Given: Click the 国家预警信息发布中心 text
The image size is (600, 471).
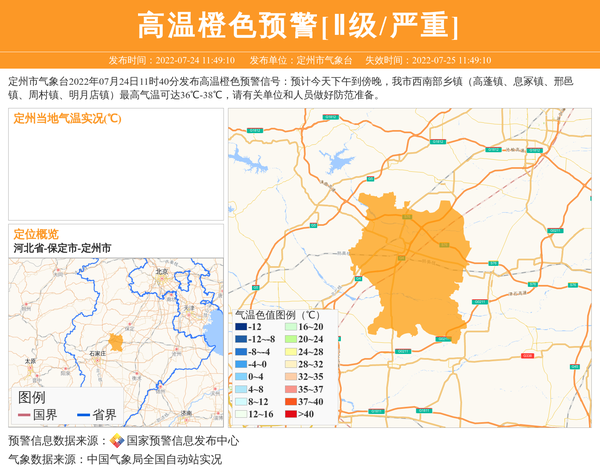Looking at the screenshot, I should pyautogui.click(x=183, y=441).
